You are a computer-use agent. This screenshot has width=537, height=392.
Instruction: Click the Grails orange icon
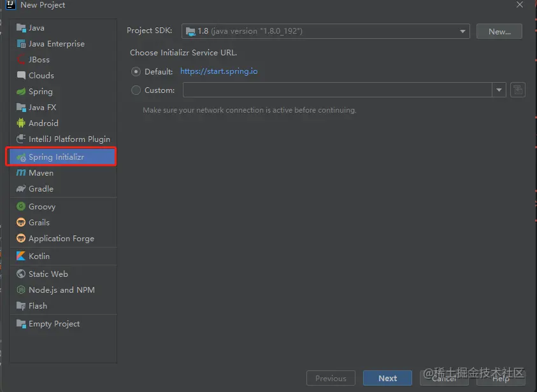coord(21,222)
